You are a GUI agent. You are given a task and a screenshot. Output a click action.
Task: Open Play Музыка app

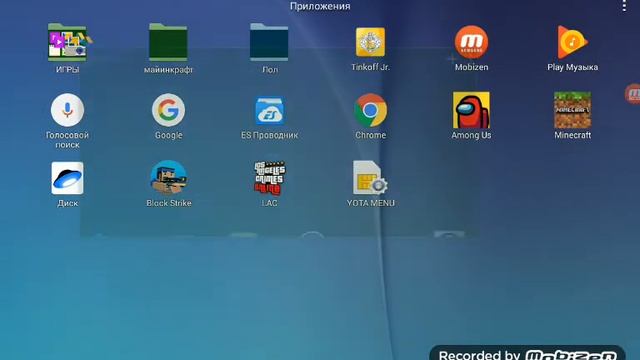[572, 42]
